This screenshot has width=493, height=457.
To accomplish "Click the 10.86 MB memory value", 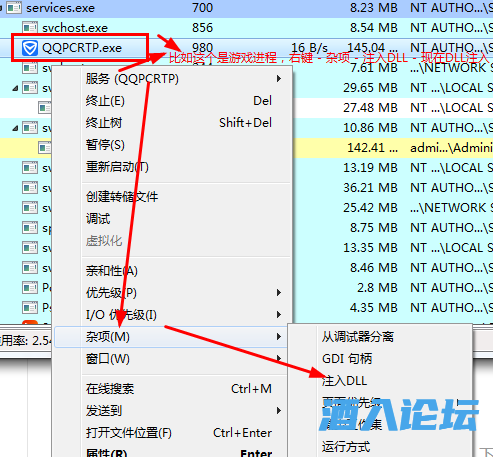I will [x=370, y=128].
